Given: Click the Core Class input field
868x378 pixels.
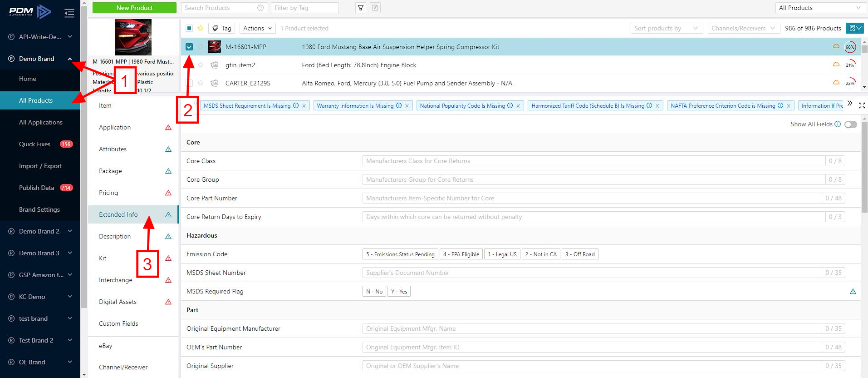Looking at the screenshot, I should tap(594, 161).
